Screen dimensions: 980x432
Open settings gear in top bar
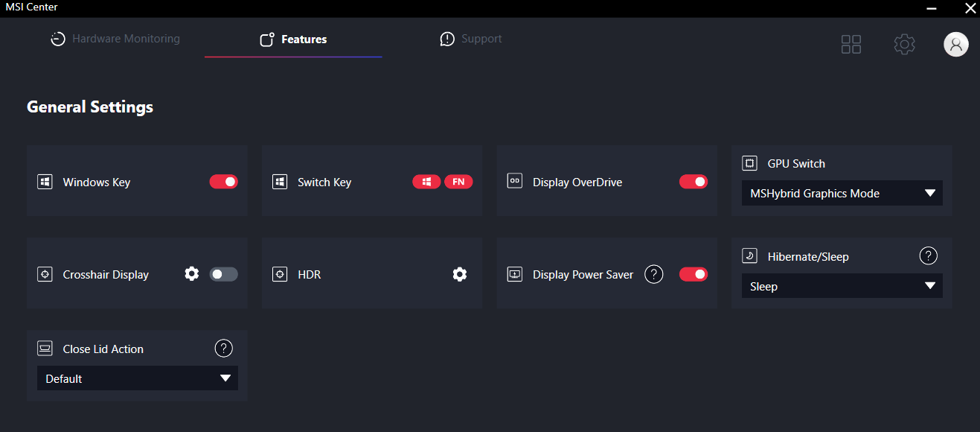904,44
